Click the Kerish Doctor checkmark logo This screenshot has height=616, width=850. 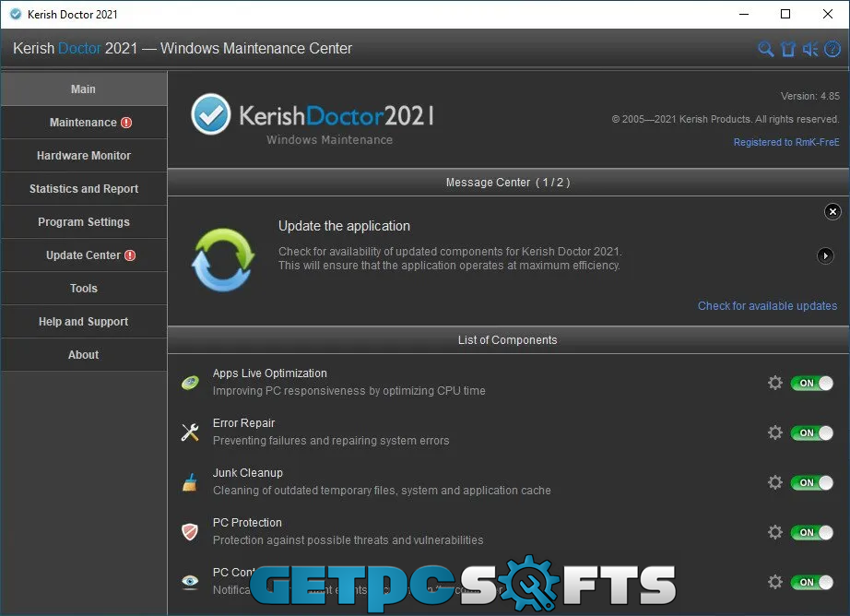(210, 113)
